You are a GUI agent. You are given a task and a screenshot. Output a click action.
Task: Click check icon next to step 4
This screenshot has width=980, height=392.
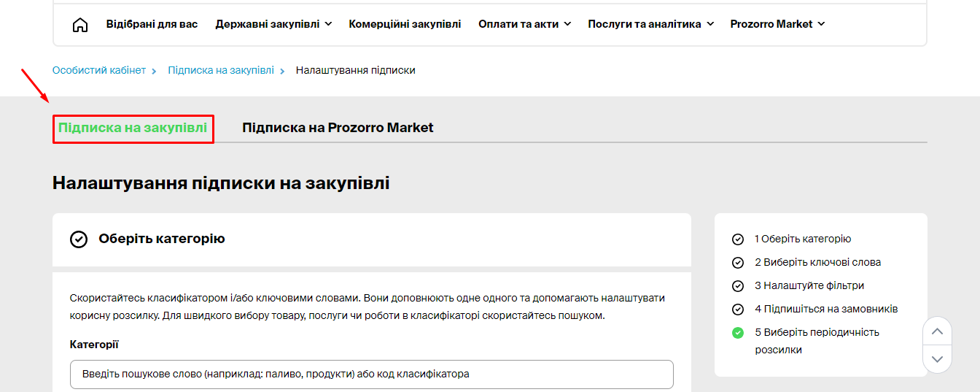[738, 310]
